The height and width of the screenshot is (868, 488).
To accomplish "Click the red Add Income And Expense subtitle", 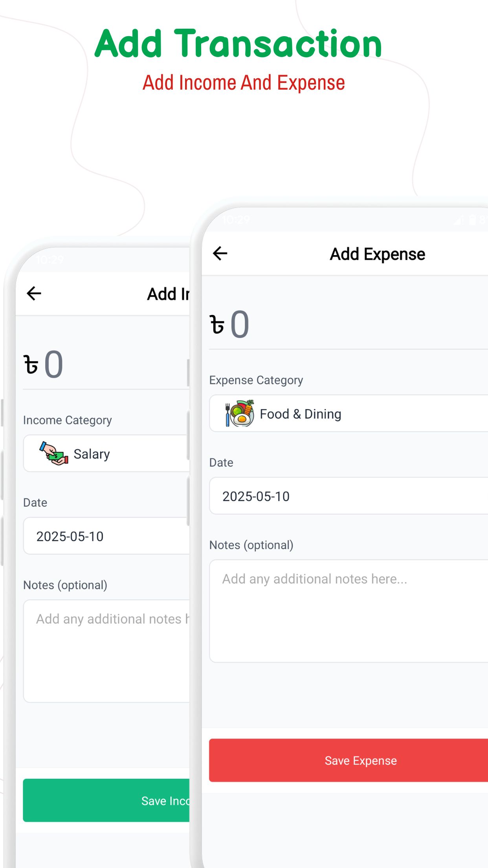I will [x=244, y=83].
